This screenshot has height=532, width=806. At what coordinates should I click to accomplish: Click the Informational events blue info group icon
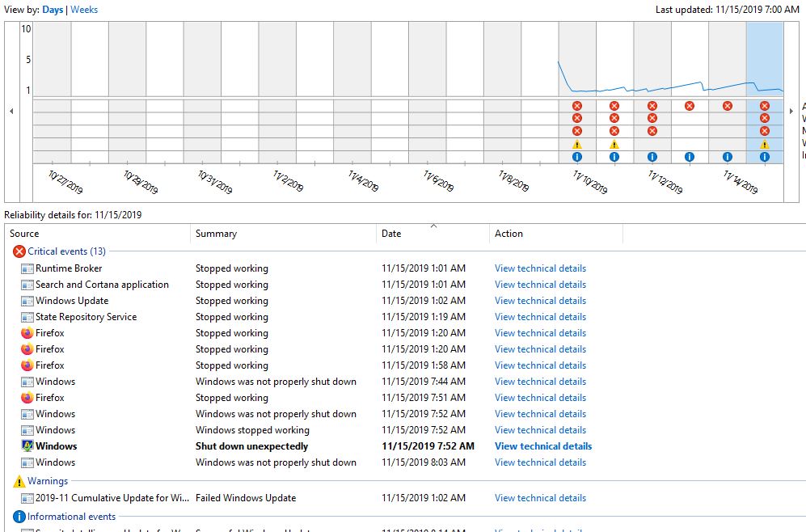point(19,517)
